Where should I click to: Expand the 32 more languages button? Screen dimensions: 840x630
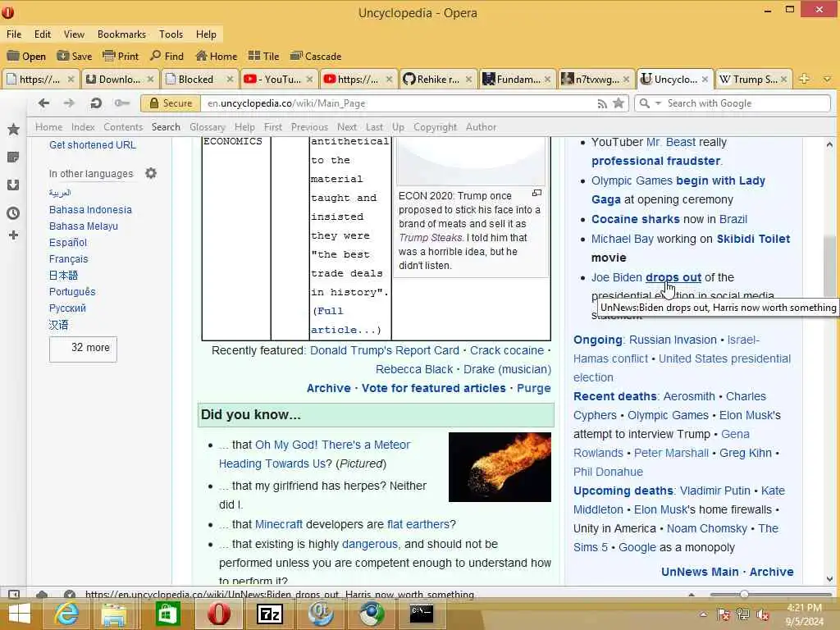tap(83, 349)
